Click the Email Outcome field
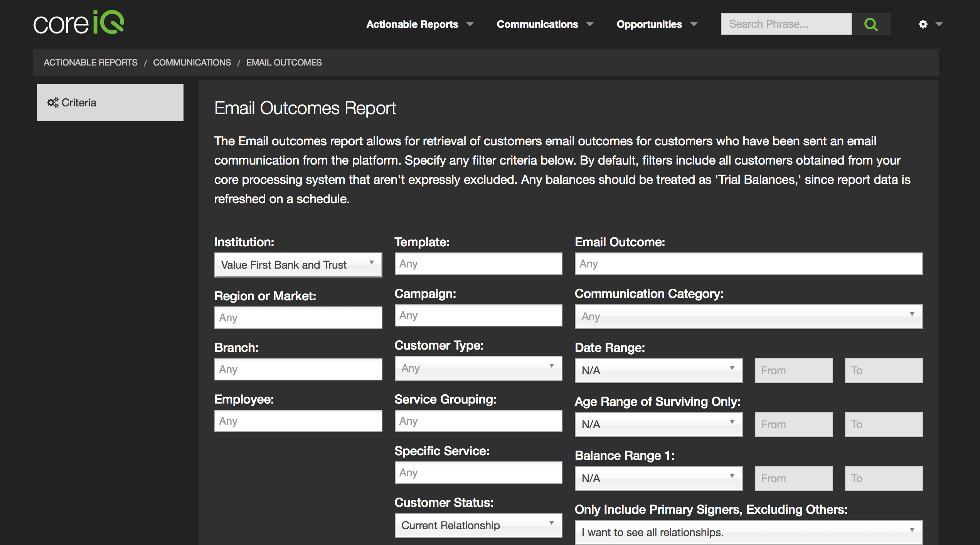980x545 pixels. pyautogui.click(x=748, y=264)
